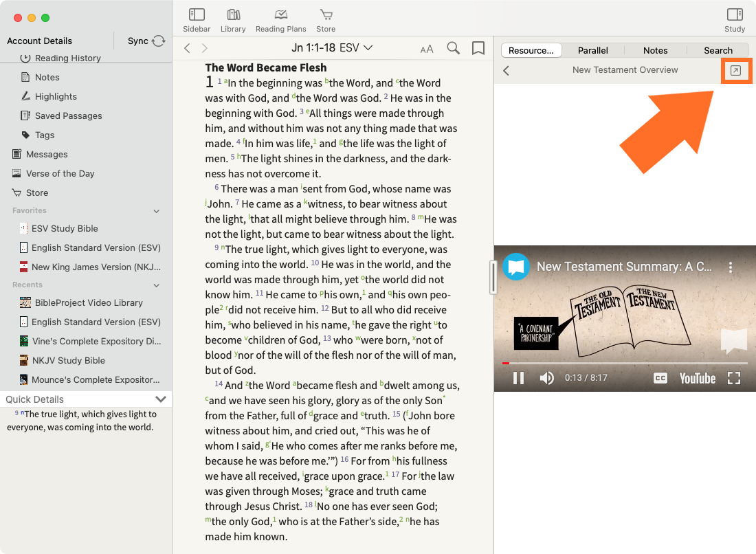This screenshot has width=756, height=554.
Task: Seek within the video progress bar
Action: (x=625, y=363)
